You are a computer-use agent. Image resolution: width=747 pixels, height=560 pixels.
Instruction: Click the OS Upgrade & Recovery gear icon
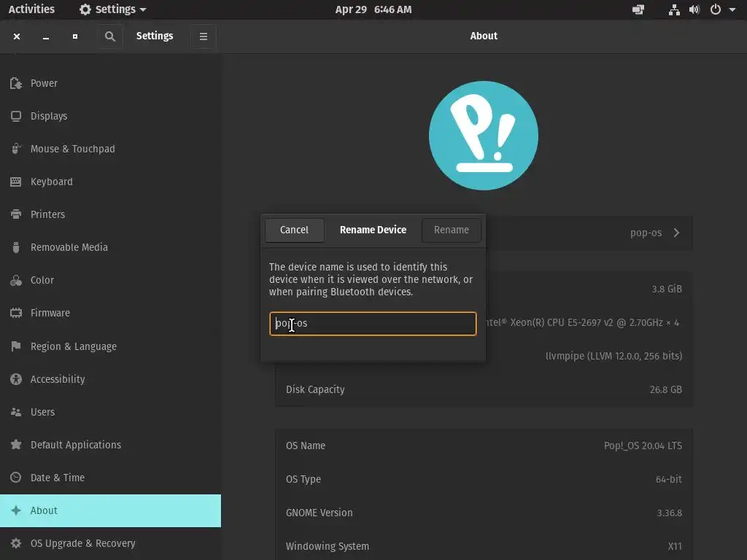point(16,543)
